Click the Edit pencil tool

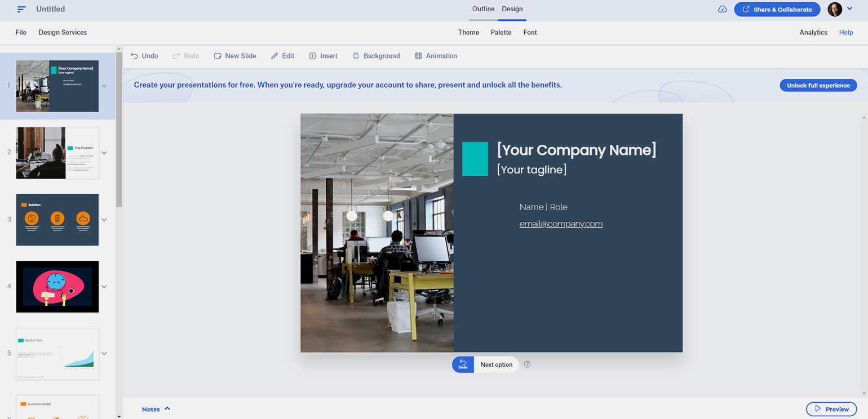[282, 56]
